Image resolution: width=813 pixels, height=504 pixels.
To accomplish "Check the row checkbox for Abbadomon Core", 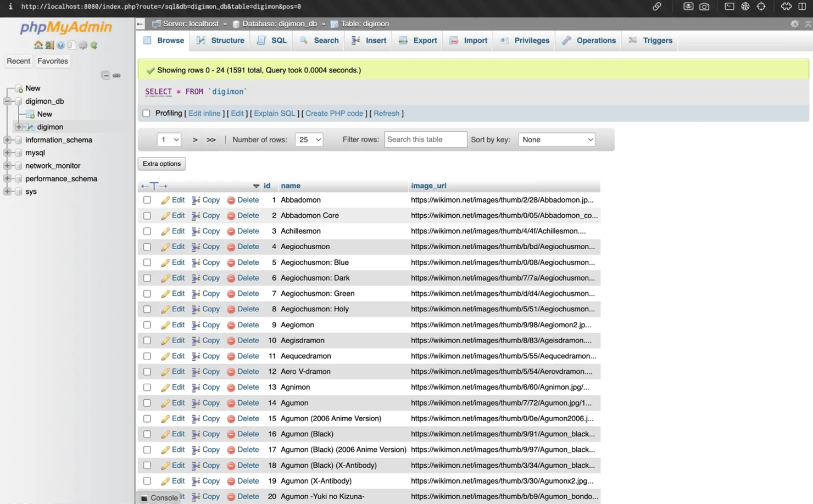I will [147, 216].
